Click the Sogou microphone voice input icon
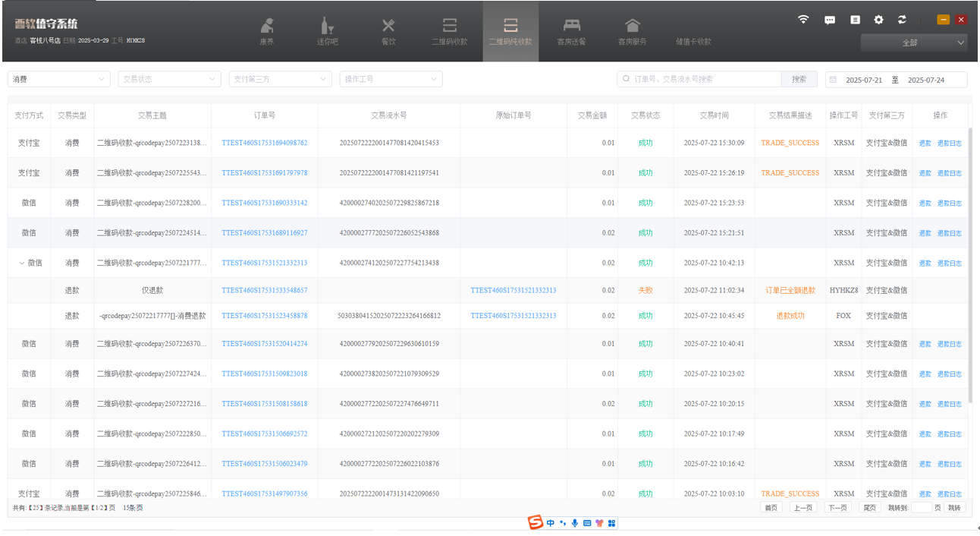 pyautogui.click(x=575, y=523)
